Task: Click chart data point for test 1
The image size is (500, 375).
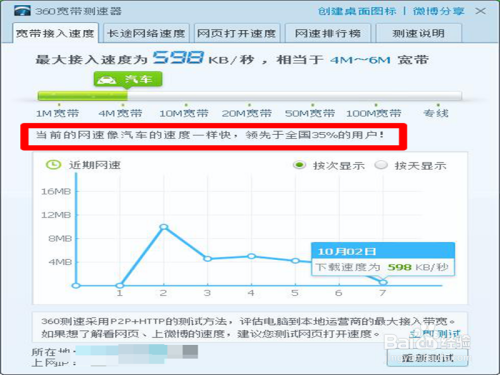Action: tap(120, 285)
